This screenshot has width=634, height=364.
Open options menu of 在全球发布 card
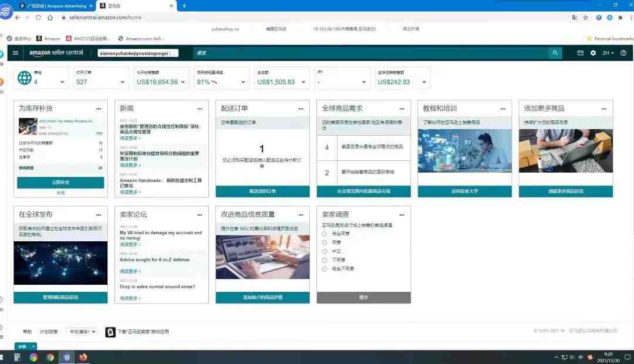99,215
